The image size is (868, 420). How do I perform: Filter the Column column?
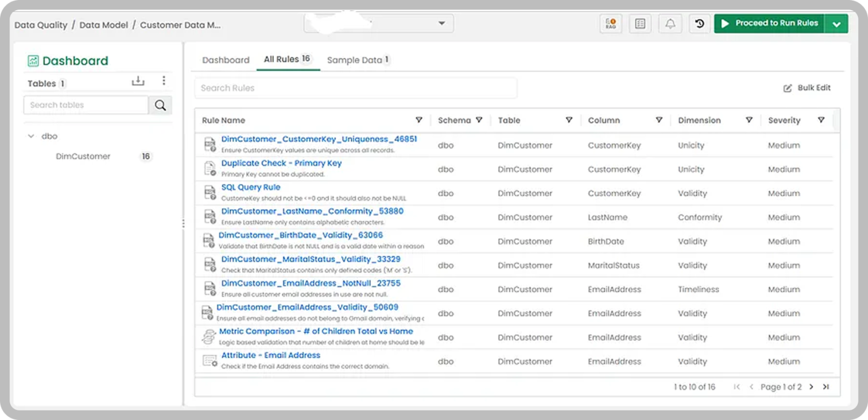pos(659,120)
